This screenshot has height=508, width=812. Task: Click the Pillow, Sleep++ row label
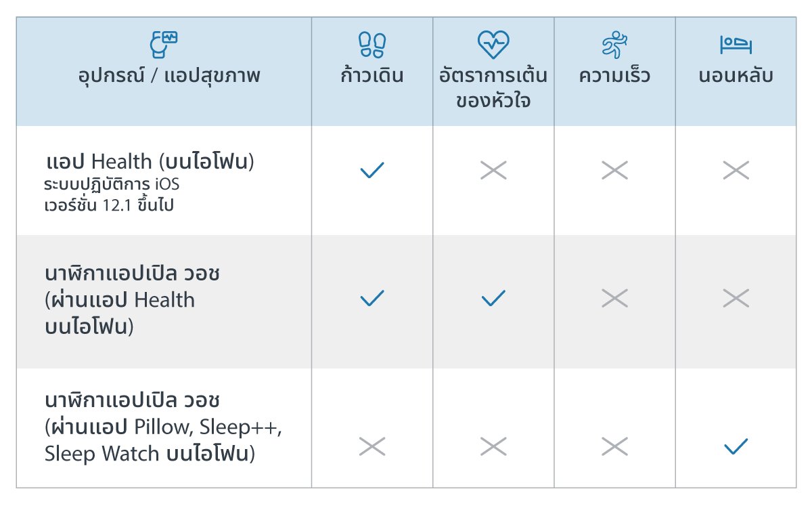coord(162,428)
